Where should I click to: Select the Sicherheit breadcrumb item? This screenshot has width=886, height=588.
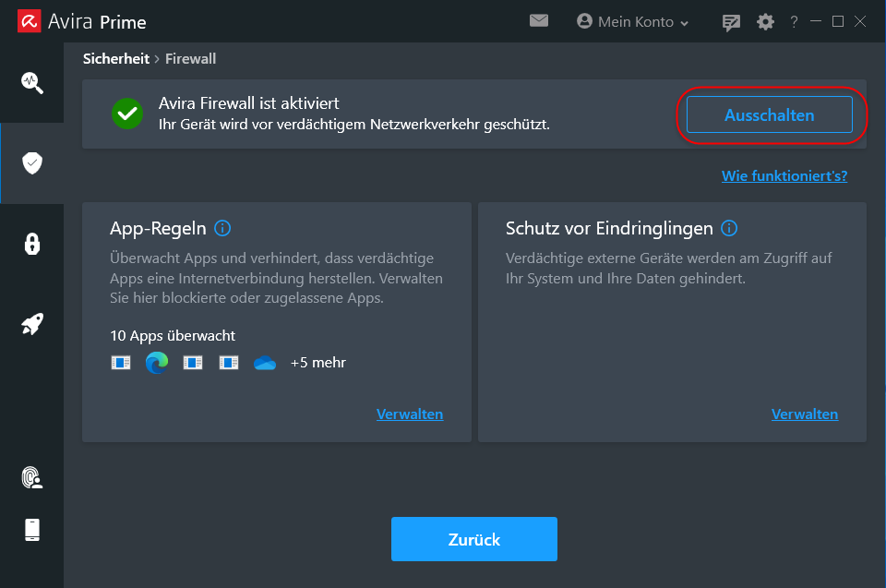(115, 58)
